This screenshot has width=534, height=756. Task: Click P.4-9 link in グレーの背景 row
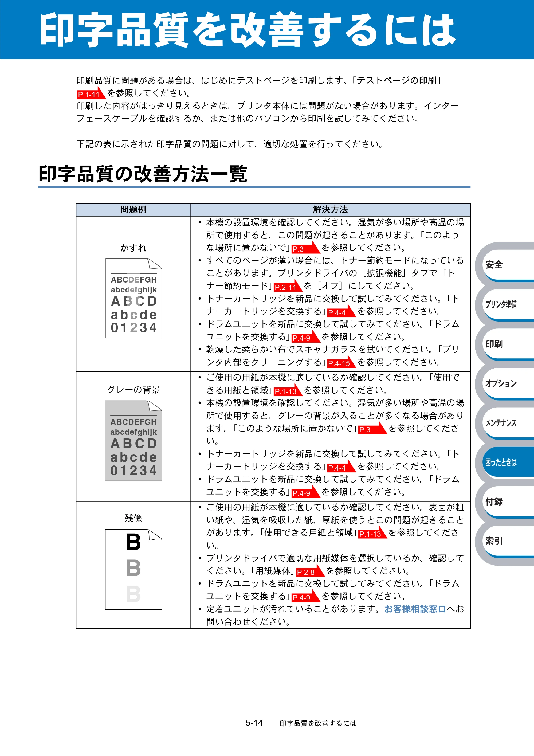pos(305,492)
